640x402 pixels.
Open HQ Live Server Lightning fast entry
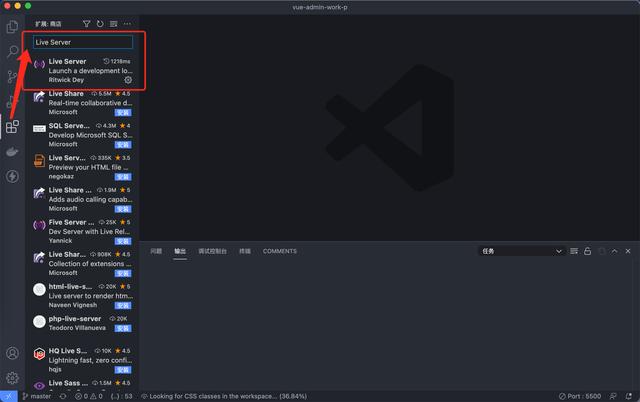click(83, 360)
